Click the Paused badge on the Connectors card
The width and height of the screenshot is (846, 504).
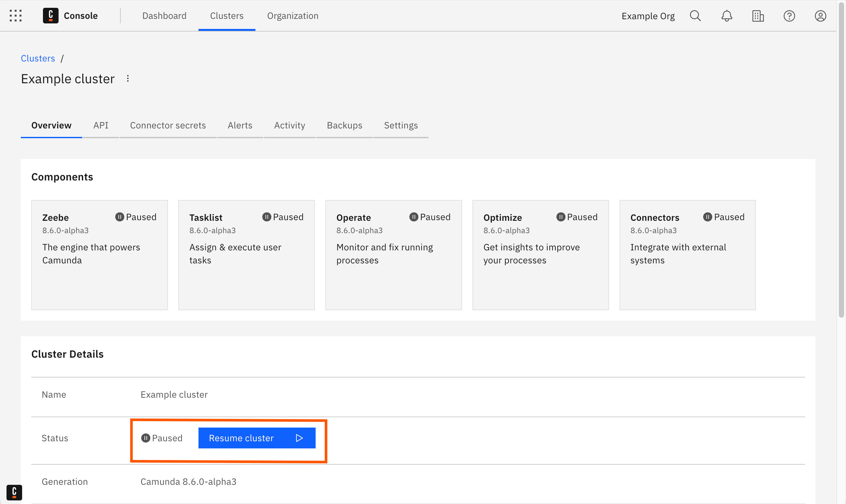[x=724, y=217]
